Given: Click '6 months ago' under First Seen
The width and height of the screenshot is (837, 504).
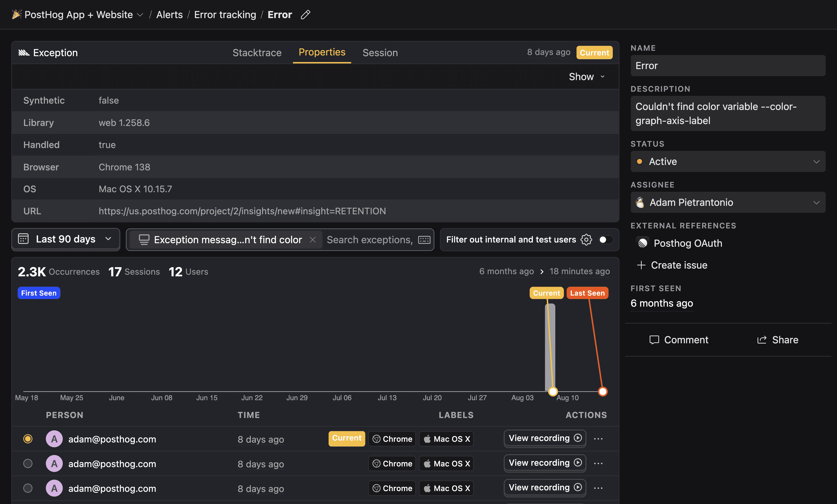Looking at the screenshot, I should click(661, 303).
